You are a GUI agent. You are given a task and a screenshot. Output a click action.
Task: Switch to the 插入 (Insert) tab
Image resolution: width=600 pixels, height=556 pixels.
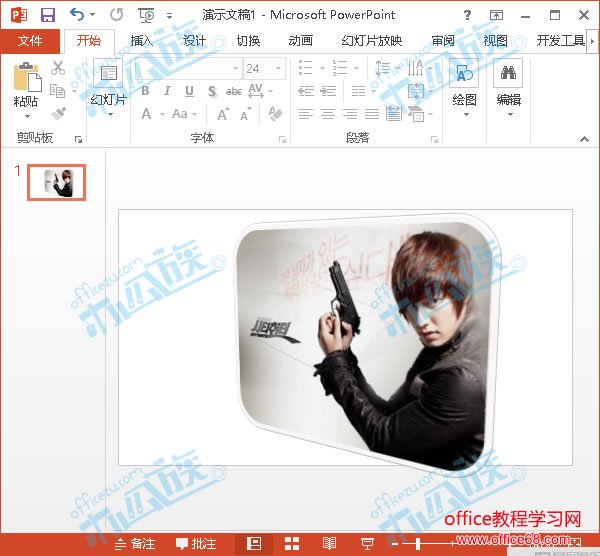point(141,40)
